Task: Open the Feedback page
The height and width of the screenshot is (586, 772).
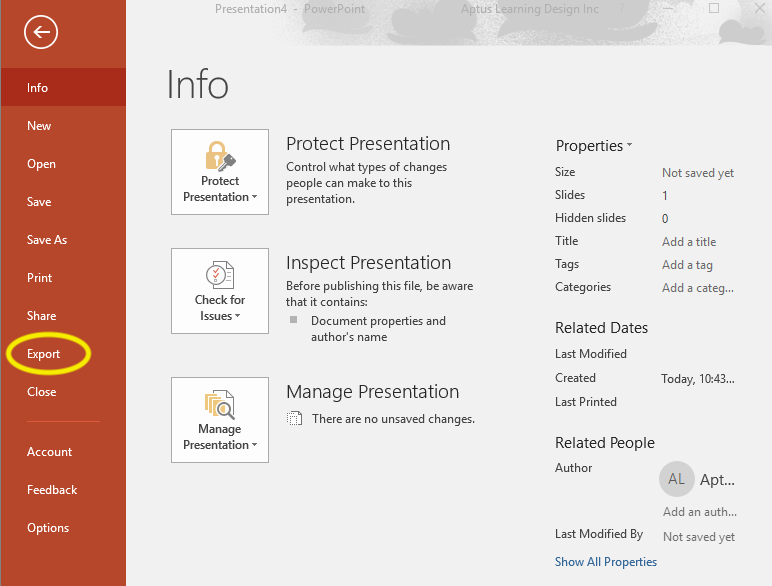Action: pyautogui.click(x=63, y=489)
